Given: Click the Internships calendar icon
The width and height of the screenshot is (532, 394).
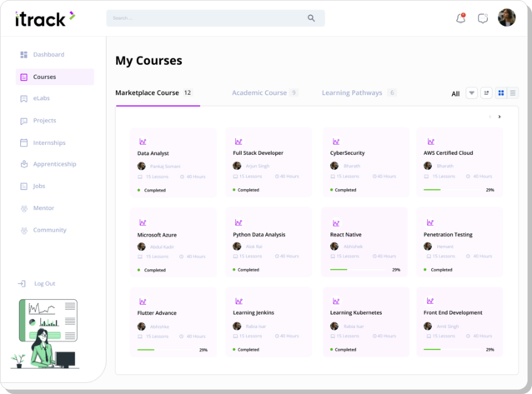Looking at the screenshot, I should tap(23, 142).
